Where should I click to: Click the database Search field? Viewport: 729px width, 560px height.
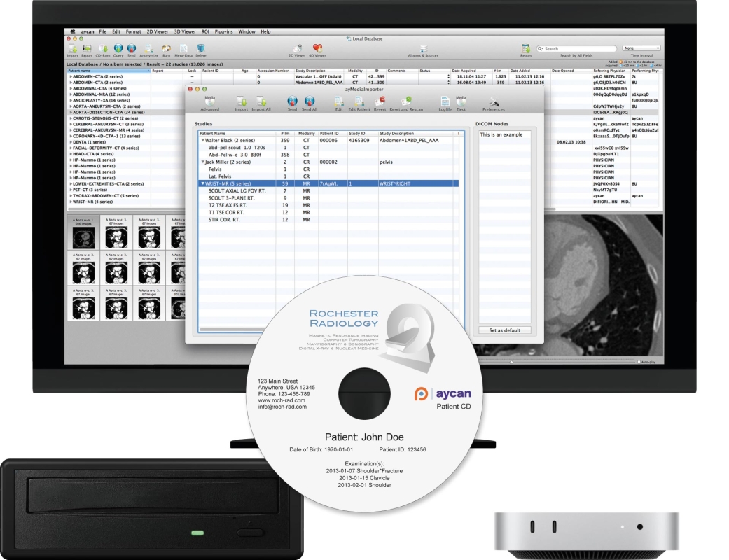tap(576, 48)
